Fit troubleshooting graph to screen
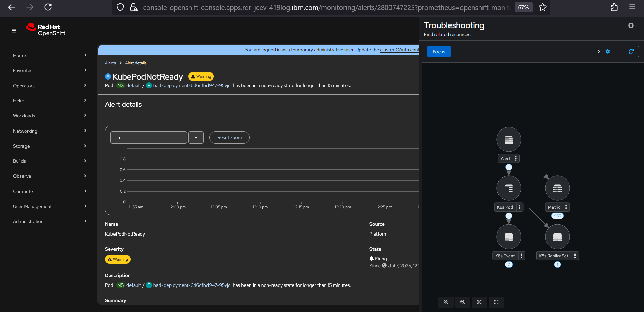The height and width of the screenshot is (312, 644). point(479,302)
